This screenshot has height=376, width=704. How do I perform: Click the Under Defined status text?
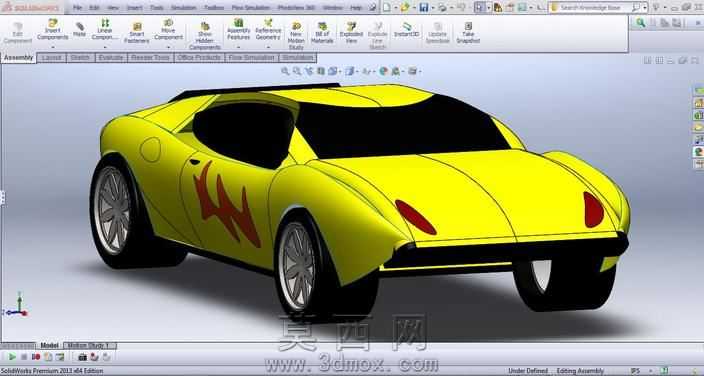click(x=528, y=371)
